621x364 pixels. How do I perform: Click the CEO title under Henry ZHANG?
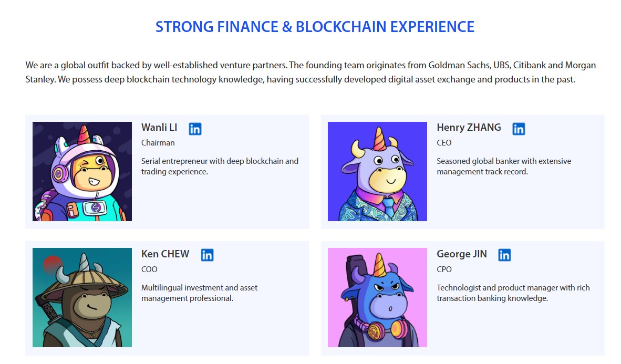pyautogui.click(x=444, y=143)
